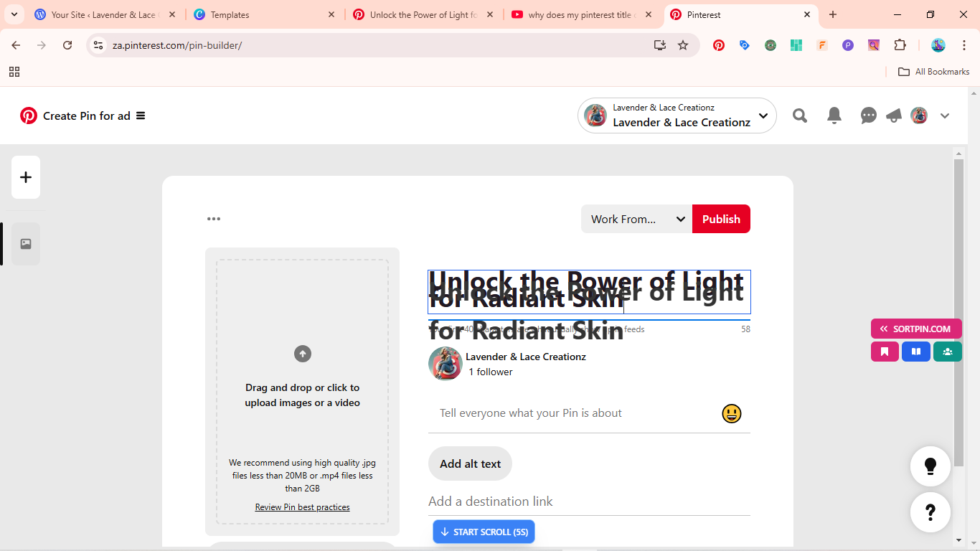Switch to the Unlock the Power of Light tab
This screenshot has width=980, height=551.
pyautogui.click(x=423, y=14)
